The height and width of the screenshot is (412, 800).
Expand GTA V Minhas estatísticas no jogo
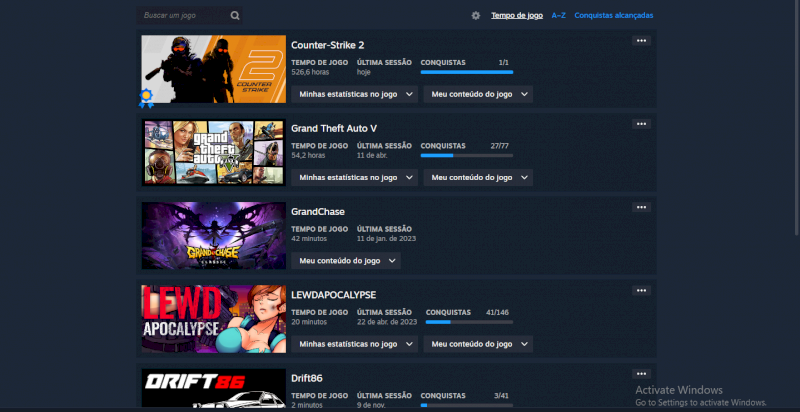pyautogui.click(x=355, y=177)
